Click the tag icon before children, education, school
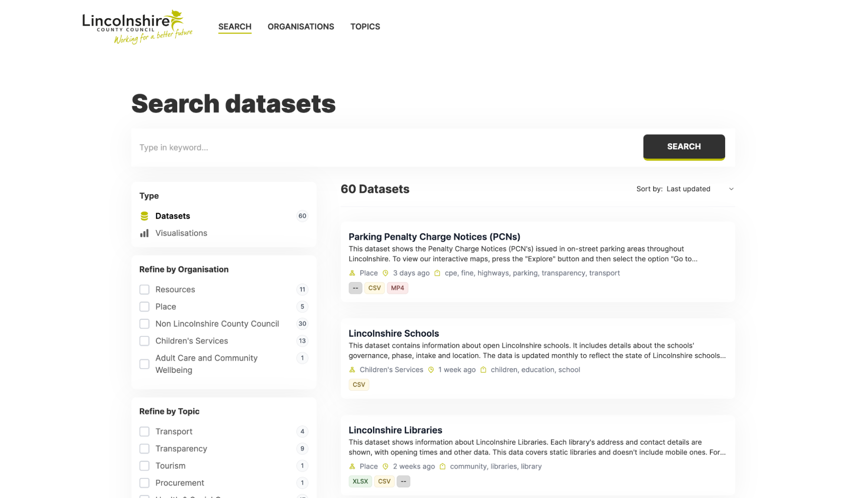868x498 pixels. click(483, 370)
